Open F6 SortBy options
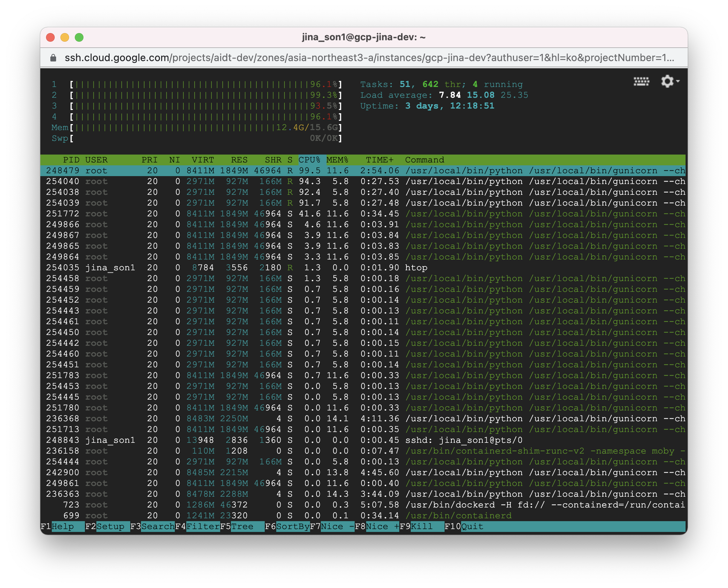 tap(292, 527)
